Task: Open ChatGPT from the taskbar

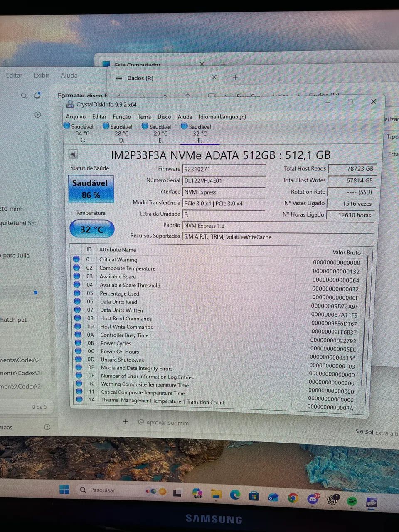Action: 332,500
